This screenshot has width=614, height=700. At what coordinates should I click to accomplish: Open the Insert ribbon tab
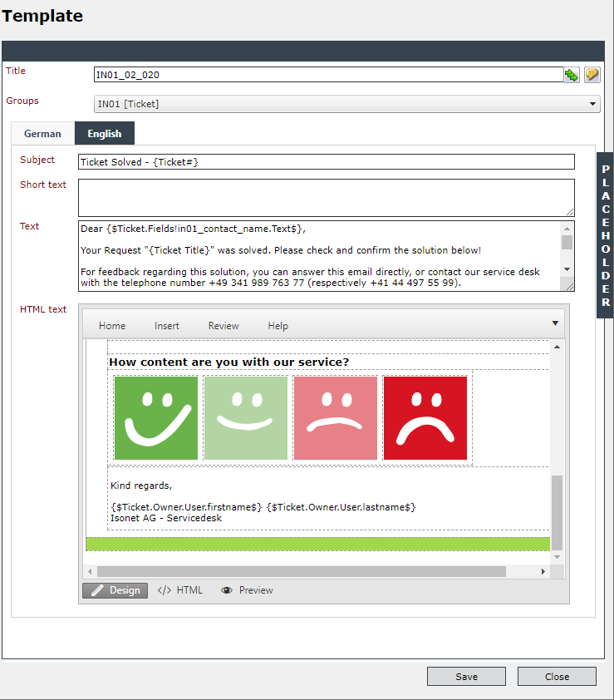click(167, 326)
